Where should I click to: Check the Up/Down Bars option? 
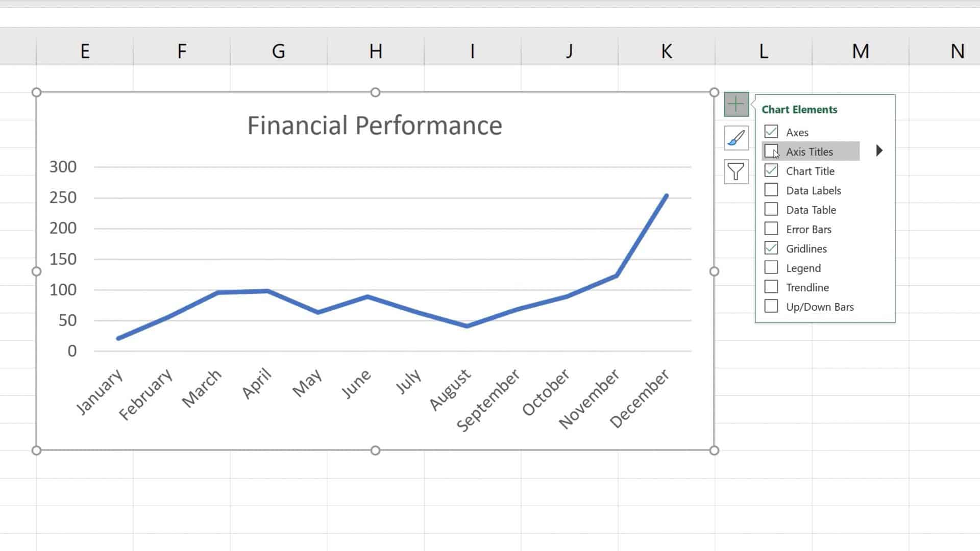[771, 306]
